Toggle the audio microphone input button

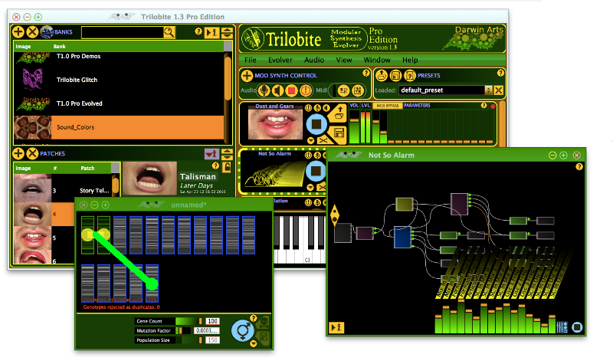click(264, 90)
